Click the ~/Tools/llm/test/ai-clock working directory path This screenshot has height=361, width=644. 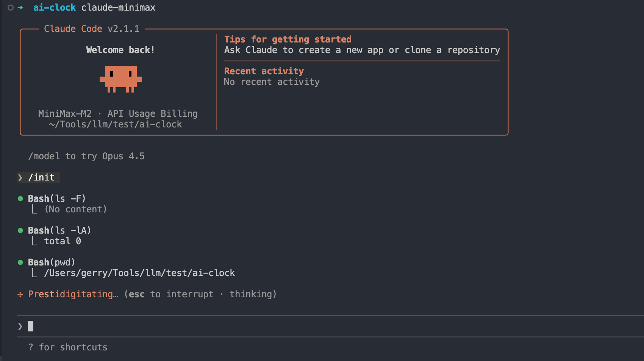click(x=116, y=124)
